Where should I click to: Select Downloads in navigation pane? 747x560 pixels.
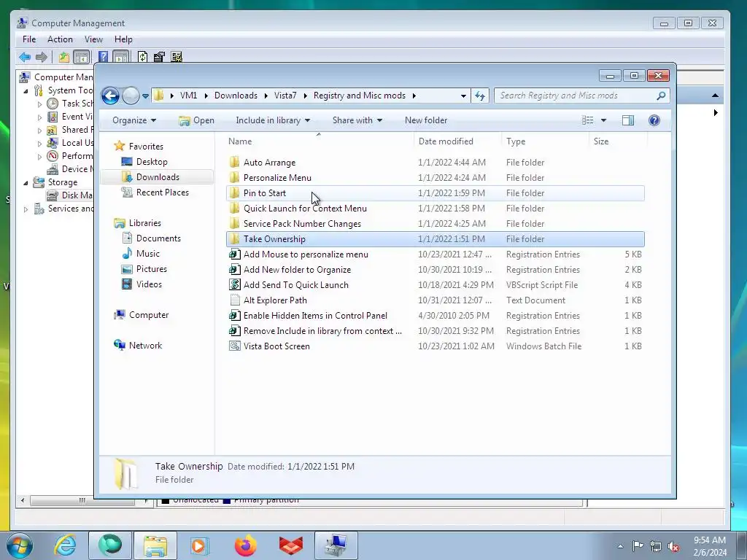point(158,177)
